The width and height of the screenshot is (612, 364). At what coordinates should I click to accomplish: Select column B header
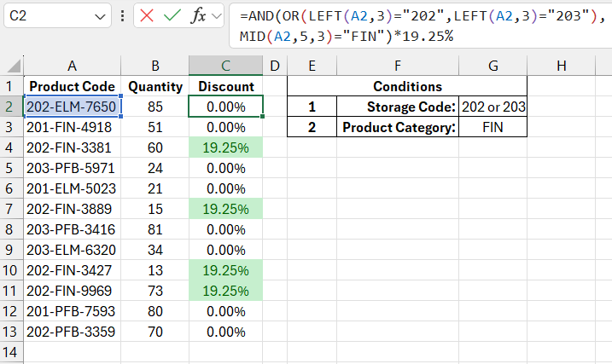[155, 66]
